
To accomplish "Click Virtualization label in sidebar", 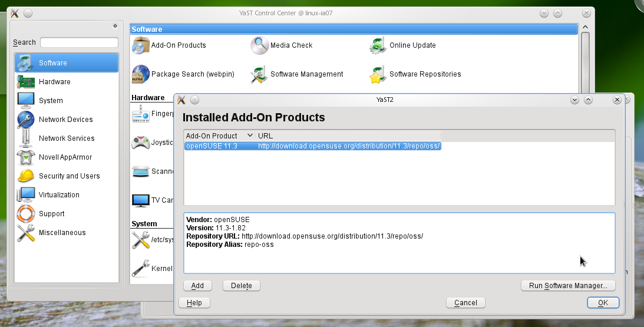I will tap(59, 195).
